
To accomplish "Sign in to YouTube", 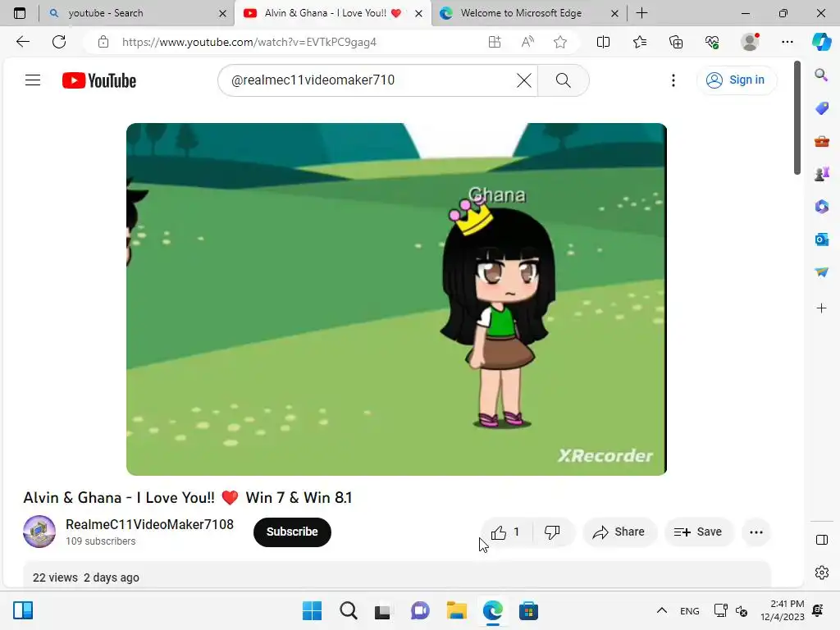I will tap(736, 80).
